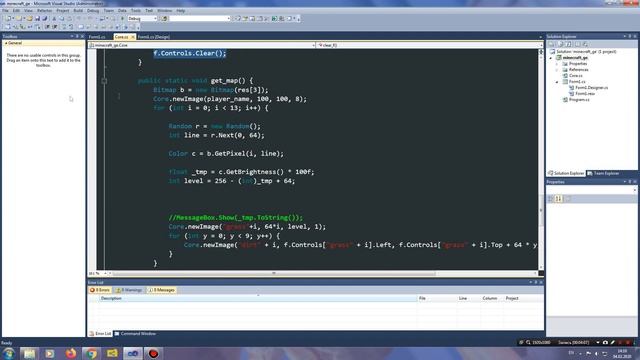This screenshot has width=640, height=360.
Task: Sort Error List by File column
Action: 437,298
